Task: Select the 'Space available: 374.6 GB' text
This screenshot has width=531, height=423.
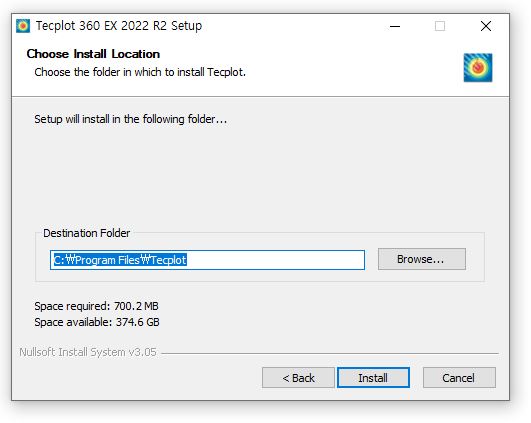Action: (97, 322)
